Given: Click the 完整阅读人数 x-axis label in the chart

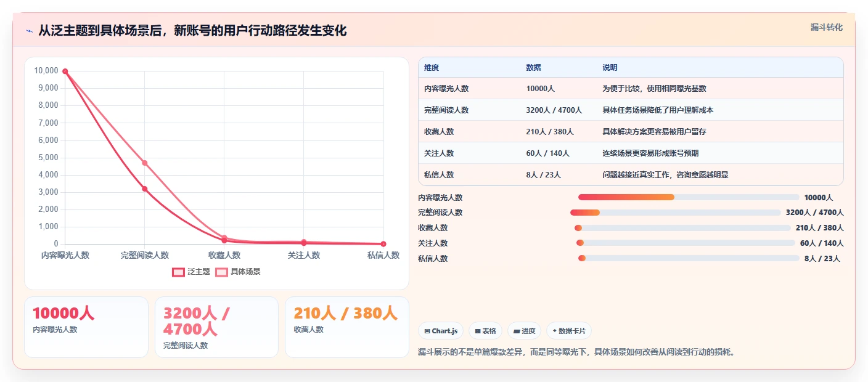Looking at the screenshot, I should coord(145,255).
